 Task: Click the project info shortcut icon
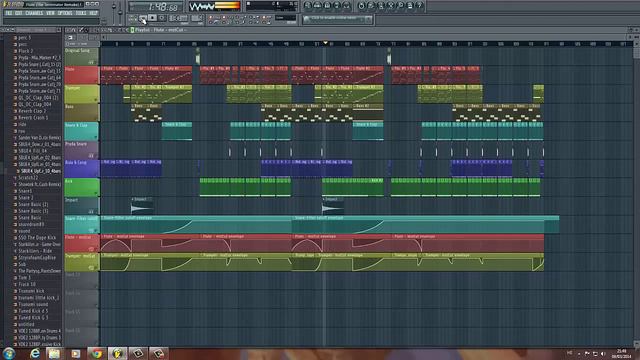[410, 5]
